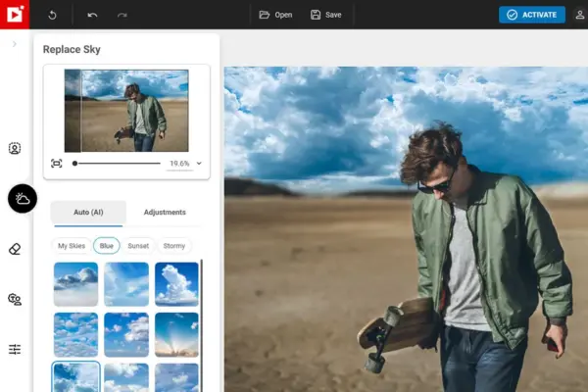The height and width of the screenshot is (392, 588).
Task: Expand the left sidebar with the chevron
Action: point(15,44)
